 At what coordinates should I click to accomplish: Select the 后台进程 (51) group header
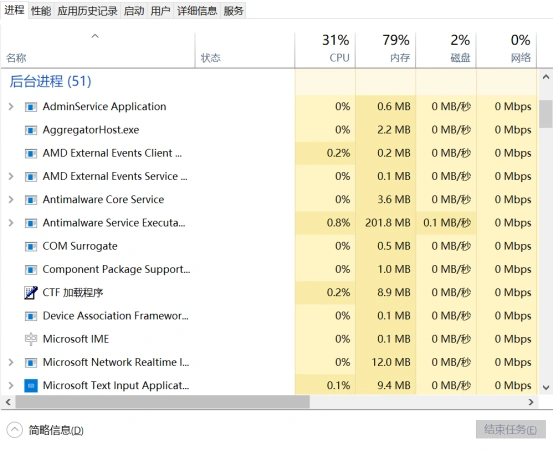(50, 81)
